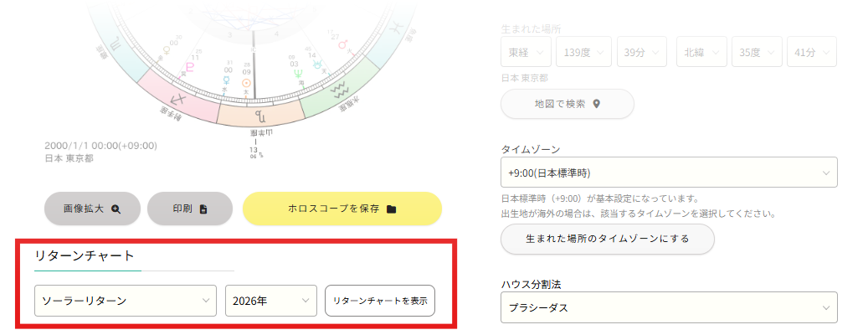The height and width of the screenshot is (335, 868).
Task: Open the ソーラーリターン dropdown
Action: tap(126, 301)
